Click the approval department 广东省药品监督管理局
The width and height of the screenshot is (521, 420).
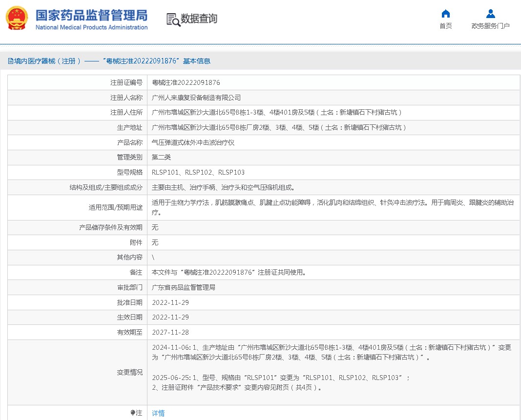click(x=184, y=287)
